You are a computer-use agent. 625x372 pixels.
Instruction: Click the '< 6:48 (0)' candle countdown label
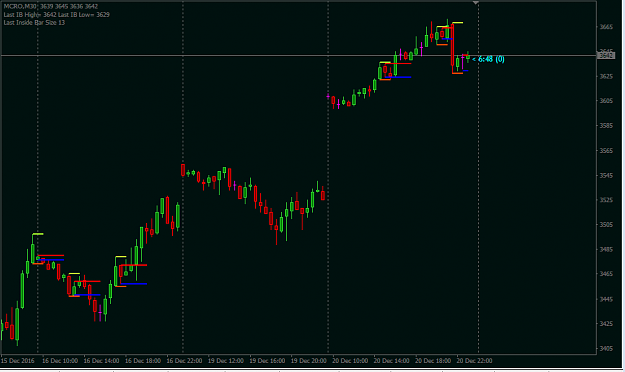click(x=488, y=59)
